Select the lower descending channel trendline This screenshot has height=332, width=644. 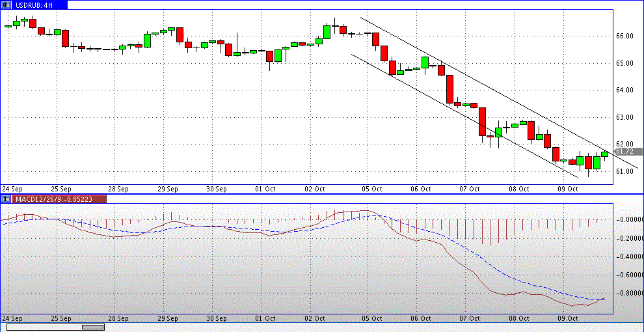coord(464,116)
